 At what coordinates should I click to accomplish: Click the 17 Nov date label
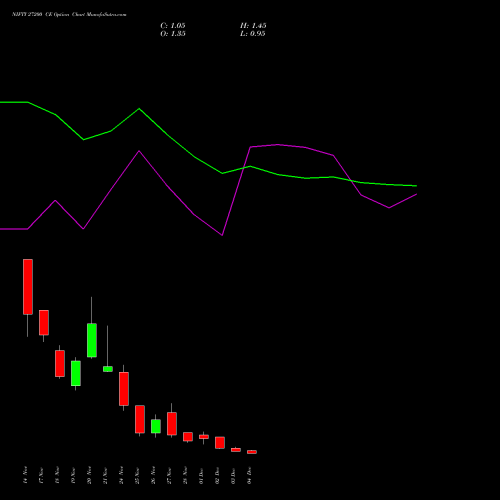tap(42, 475)
